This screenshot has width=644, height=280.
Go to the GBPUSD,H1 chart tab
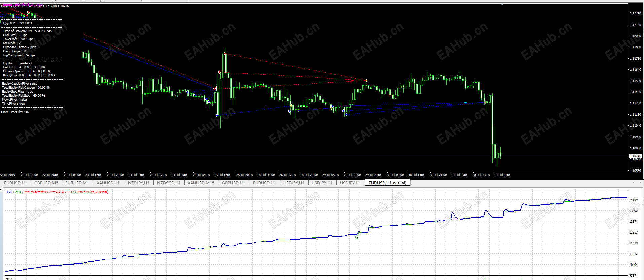coord(233,183)
